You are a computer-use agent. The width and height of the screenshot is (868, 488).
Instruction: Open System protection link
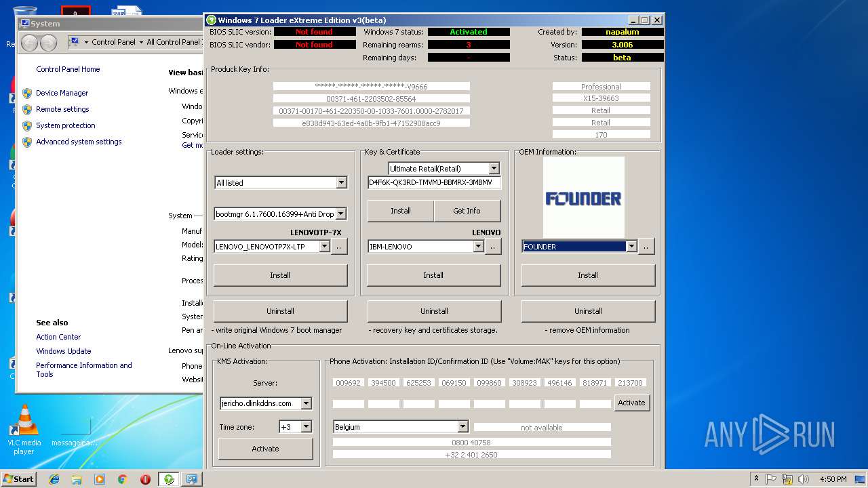[x=66, y=125]
